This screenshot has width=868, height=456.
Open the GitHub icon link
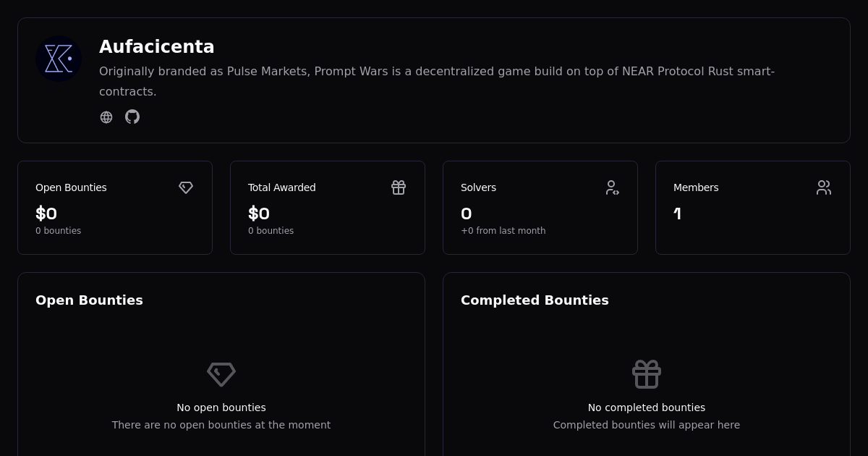(x=132, y=117)
